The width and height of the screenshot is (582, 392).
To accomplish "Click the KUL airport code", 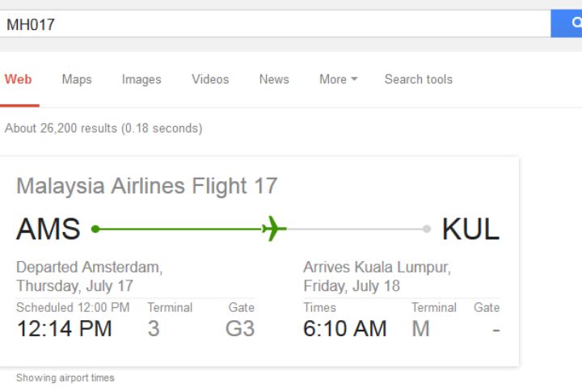I will point(470,229).
